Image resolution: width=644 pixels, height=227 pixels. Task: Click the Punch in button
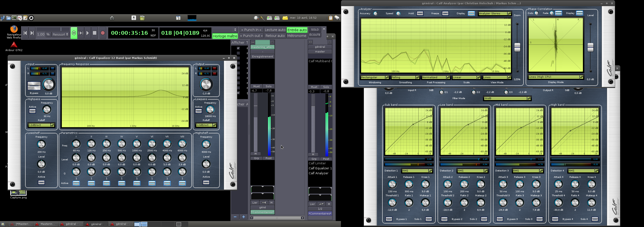(251, 30)
